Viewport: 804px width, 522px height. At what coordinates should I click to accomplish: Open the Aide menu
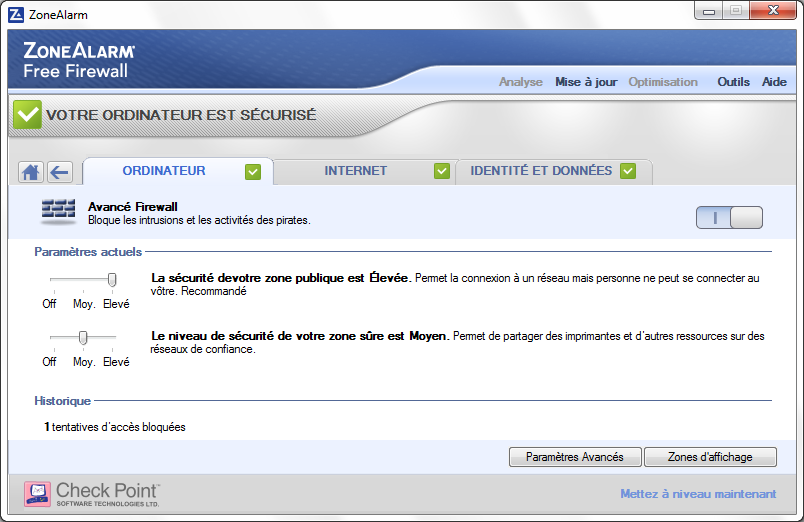774,82
